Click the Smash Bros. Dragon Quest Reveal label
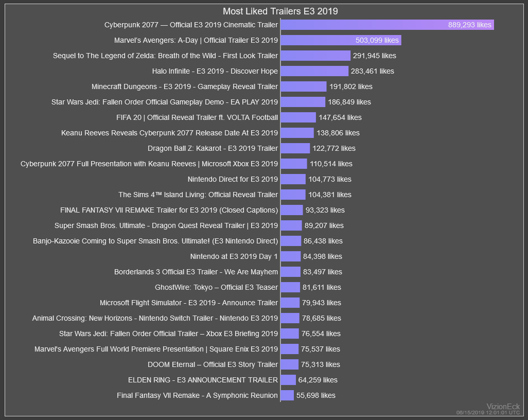The width and height of the screenshot is (528, 420). click(x=166, y=225)
